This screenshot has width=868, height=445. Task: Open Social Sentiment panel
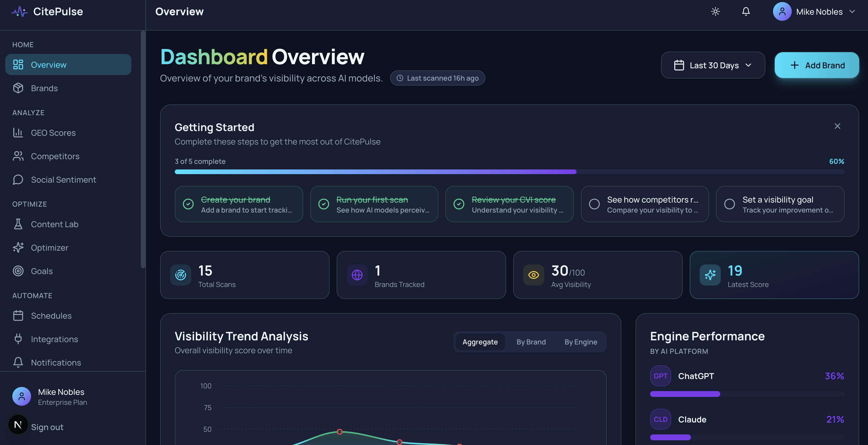pyautogui.click(x=63, y=179)
